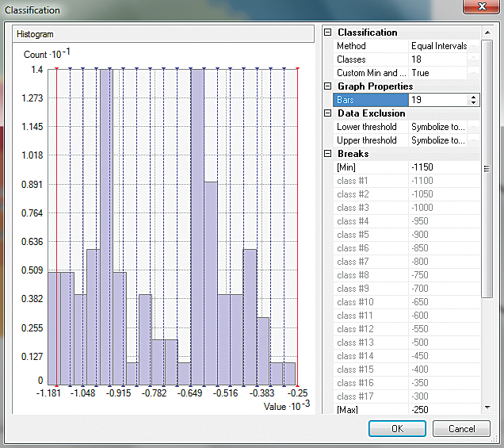Select the [Min] break value -1150
504x448 pixels.
[444, 167]
